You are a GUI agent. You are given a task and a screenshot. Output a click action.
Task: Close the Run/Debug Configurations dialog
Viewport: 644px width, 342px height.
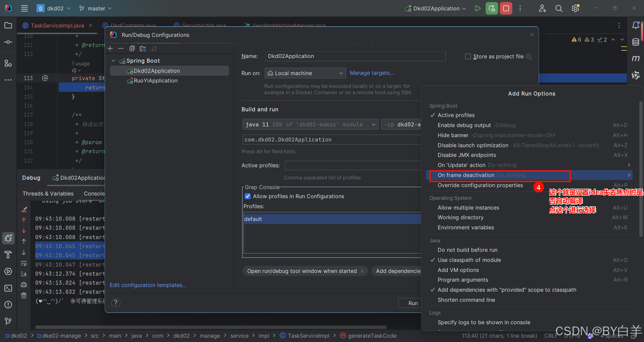[x=532, y=35]
